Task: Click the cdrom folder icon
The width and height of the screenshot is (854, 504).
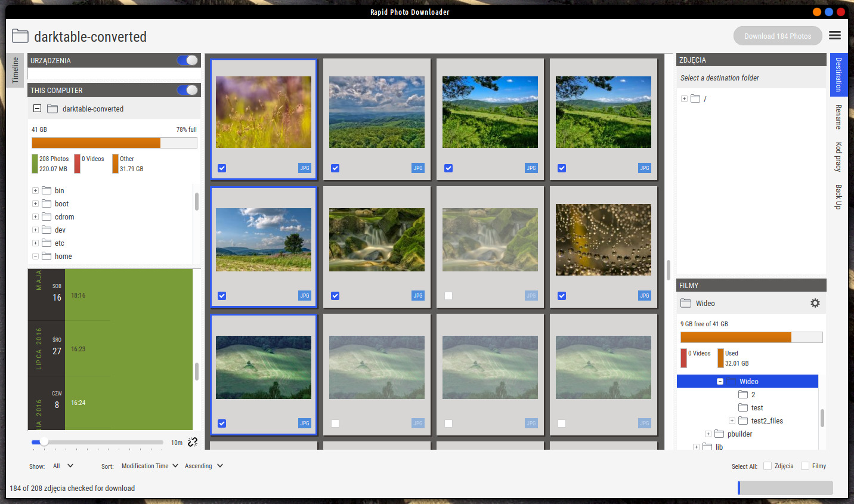Action: tap(47, 217)
